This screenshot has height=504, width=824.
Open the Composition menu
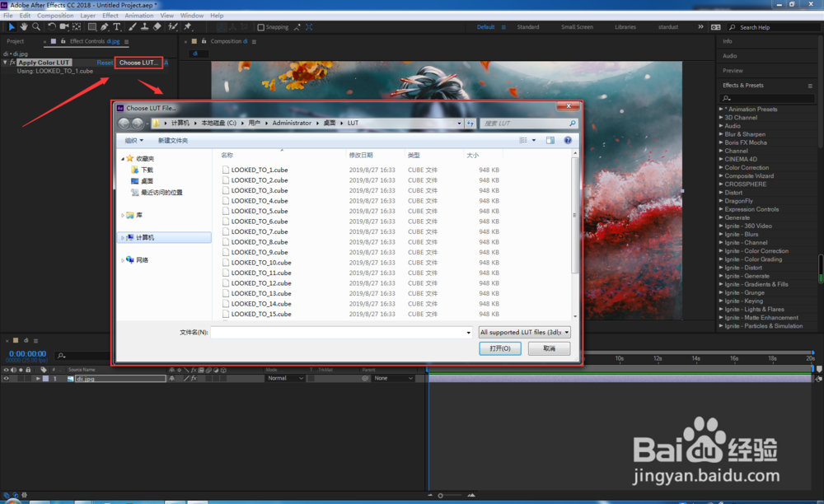tap(55, 16)
